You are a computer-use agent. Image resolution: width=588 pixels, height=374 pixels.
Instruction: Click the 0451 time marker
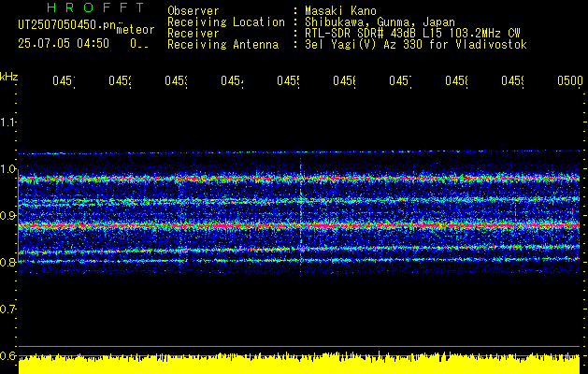(x=64, y=80)
